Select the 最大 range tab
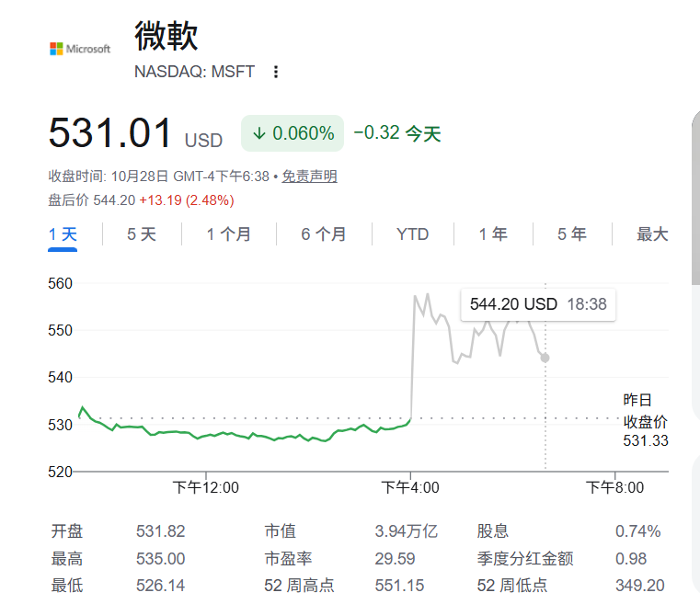This screenshot has width=700, height=604. tap(652, 234)
